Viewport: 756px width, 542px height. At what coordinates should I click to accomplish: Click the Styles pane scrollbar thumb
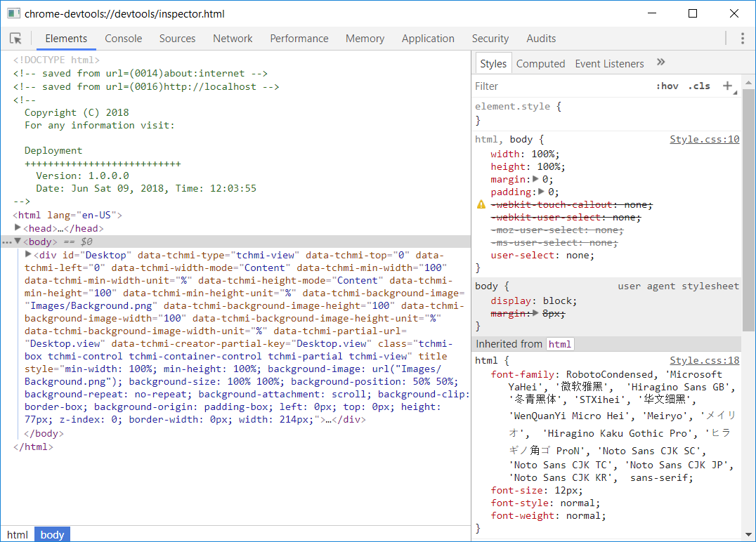point(748,210)
